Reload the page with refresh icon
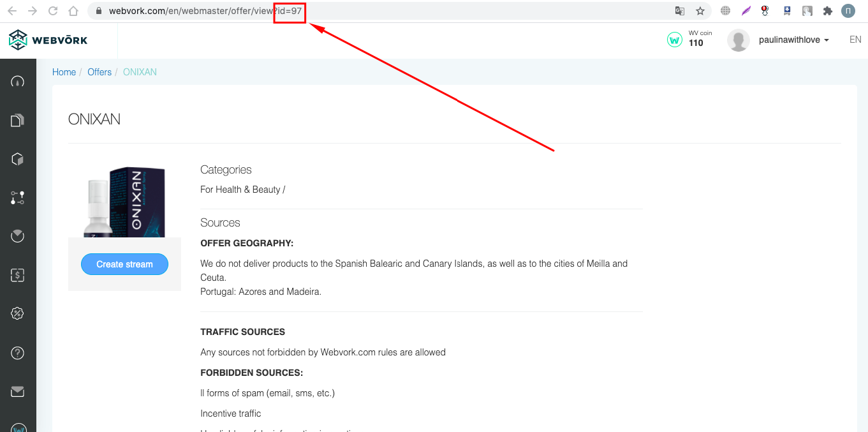868x432 pixels. pos(53,11)
